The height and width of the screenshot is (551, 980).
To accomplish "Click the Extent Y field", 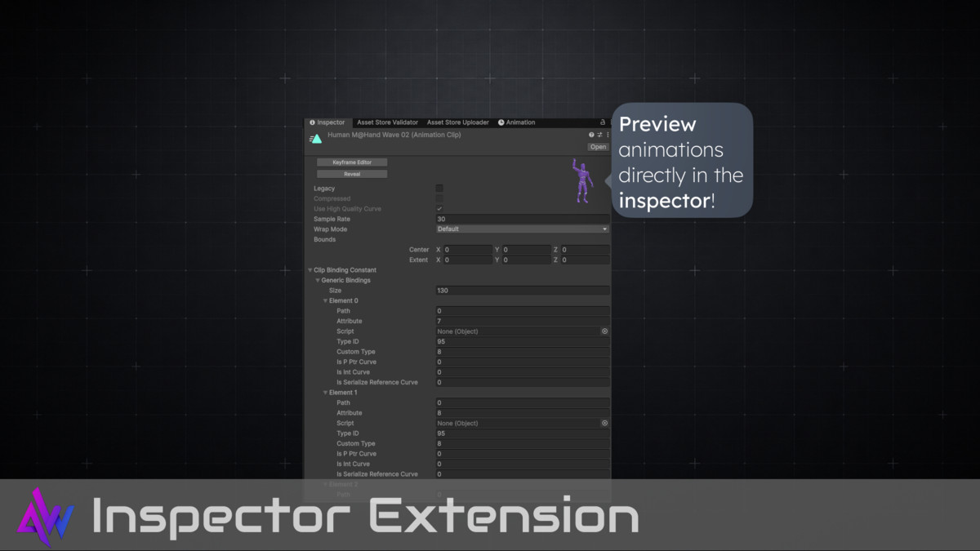I will (x=526, y=260).
